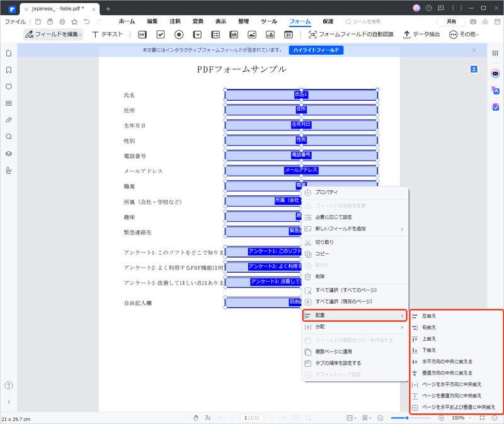The width and height of the screenshot is (504, 424).
Task: Open the ファイル menu
Action: 15,21
